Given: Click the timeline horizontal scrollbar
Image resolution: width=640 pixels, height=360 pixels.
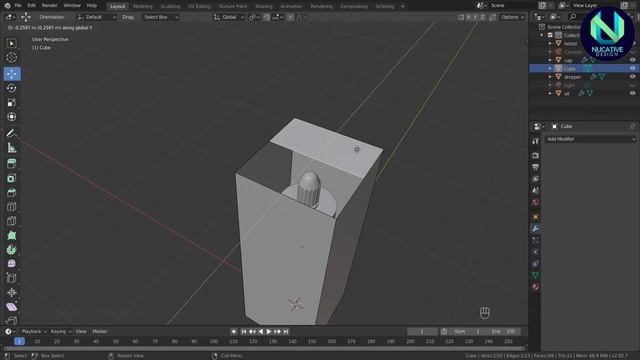Looking at the screenshot, I should (264, 349).
